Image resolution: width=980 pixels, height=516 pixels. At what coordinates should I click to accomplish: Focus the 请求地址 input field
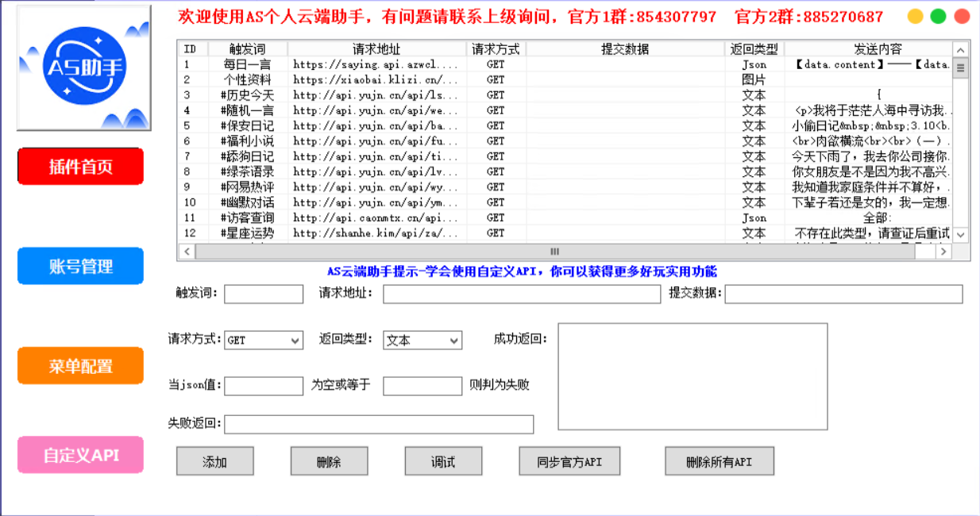522,295
